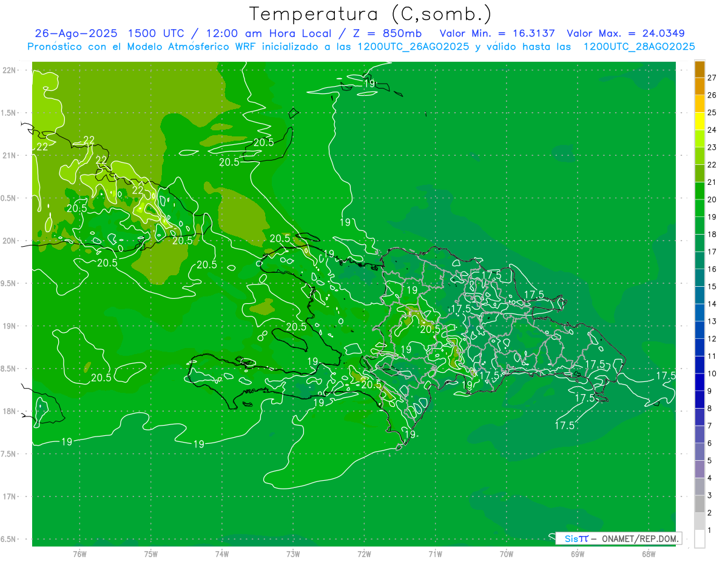Click the '74W' longitude axis label

click(x=222, y=554)
